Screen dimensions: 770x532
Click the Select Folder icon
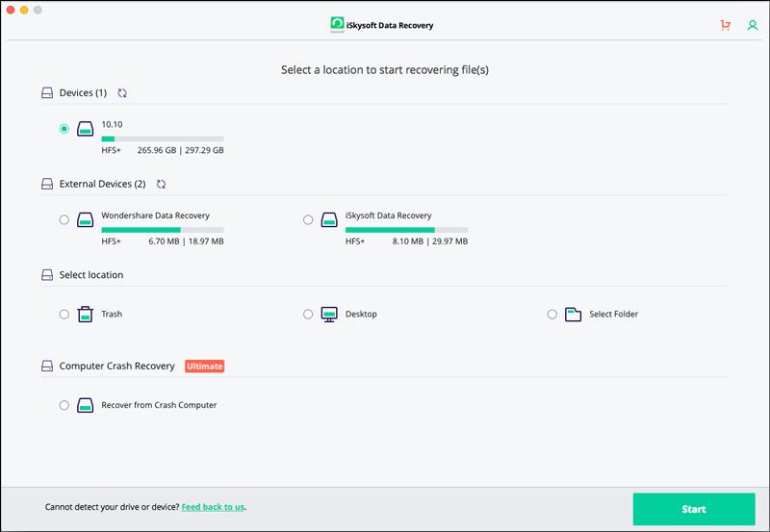(573, 314)
